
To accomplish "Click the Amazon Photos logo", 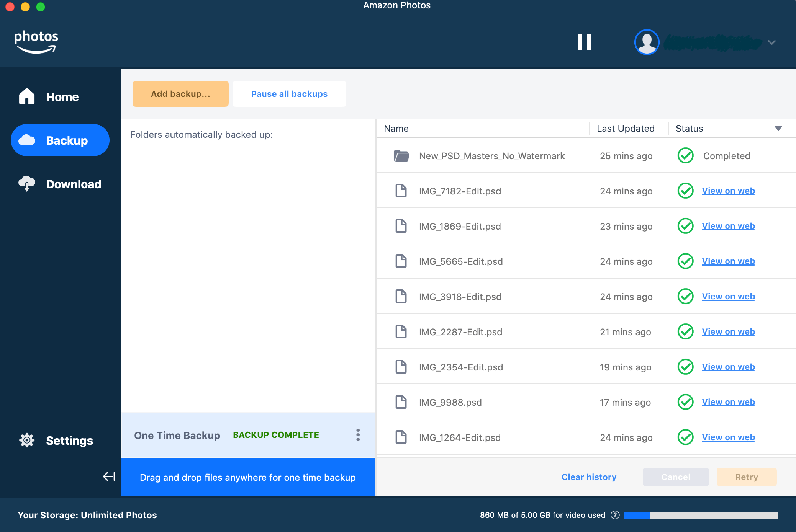I will 36,42.
